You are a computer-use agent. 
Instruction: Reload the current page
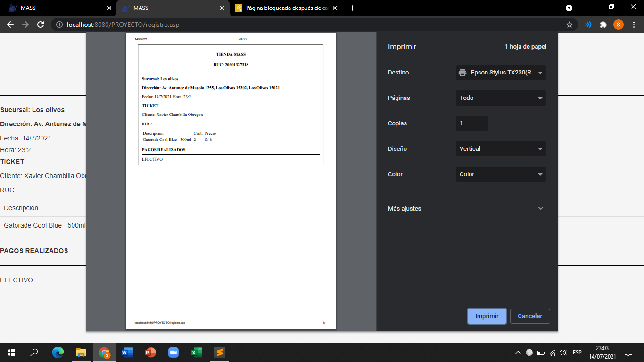coord(41,25)
